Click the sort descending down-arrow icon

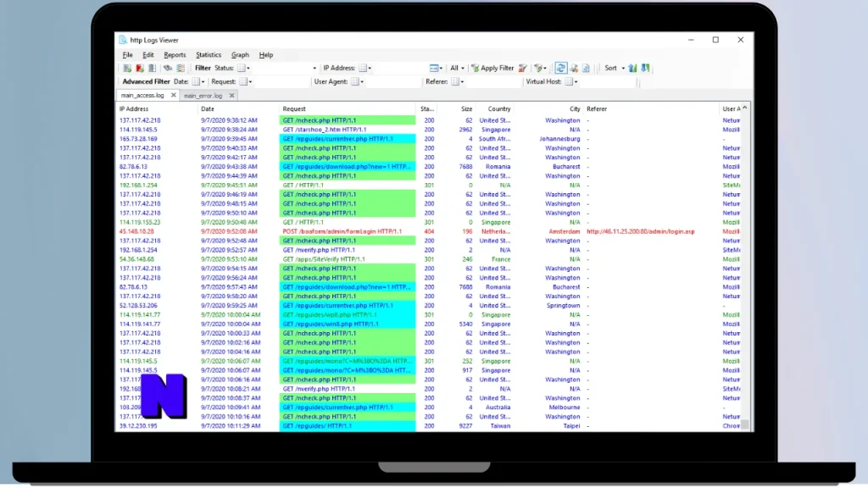tap(645, 68)
